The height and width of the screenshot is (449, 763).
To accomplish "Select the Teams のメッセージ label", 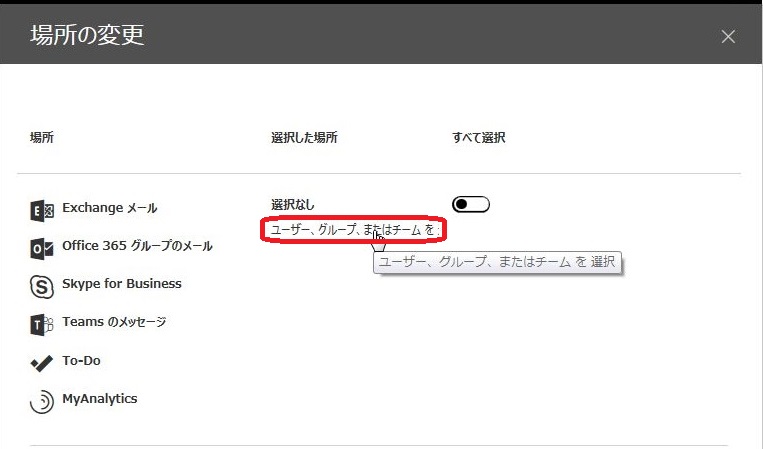I will [x=113, y=322].
